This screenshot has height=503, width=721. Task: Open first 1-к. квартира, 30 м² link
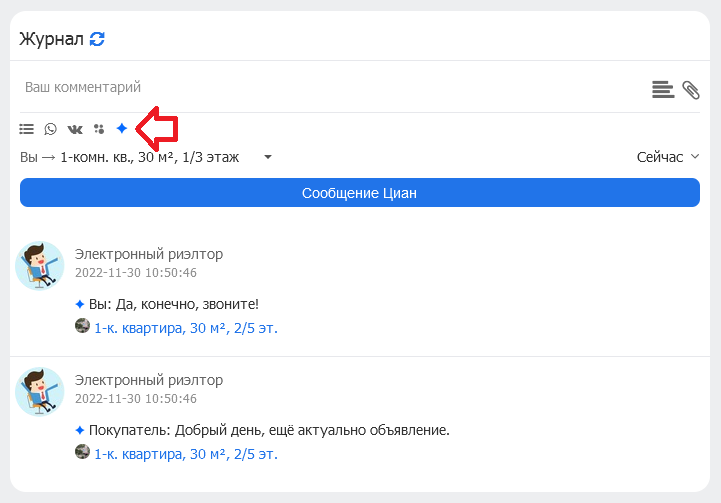tap(186, 328)
